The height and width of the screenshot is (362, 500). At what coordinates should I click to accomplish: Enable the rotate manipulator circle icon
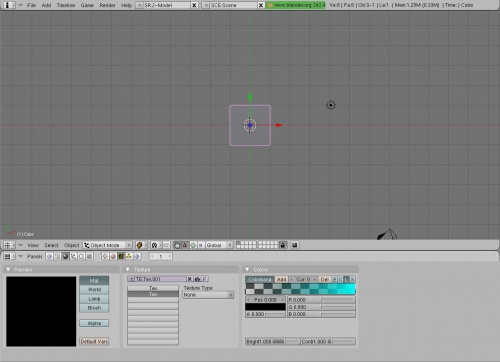(x=193, y=245)
